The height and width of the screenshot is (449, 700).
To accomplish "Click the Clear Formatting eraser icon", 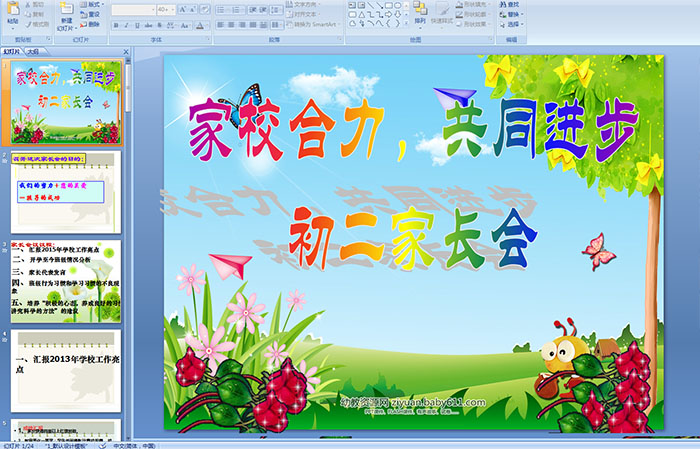I will [x=205, y=9].
